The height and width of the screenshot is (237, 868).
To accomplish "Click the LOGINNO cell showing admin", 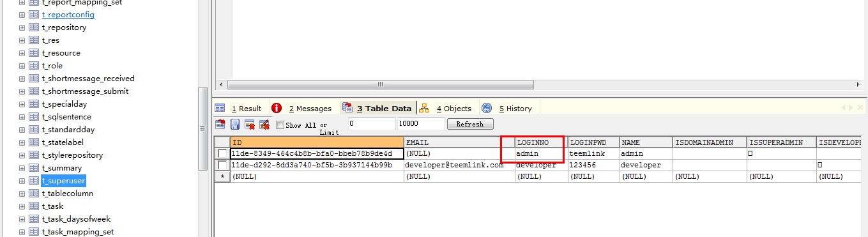I will pos(540,153).
